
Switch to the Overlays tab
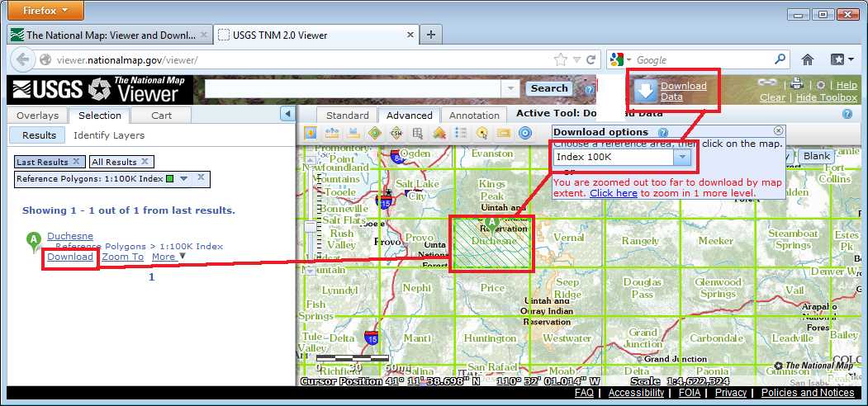(37, 116)
